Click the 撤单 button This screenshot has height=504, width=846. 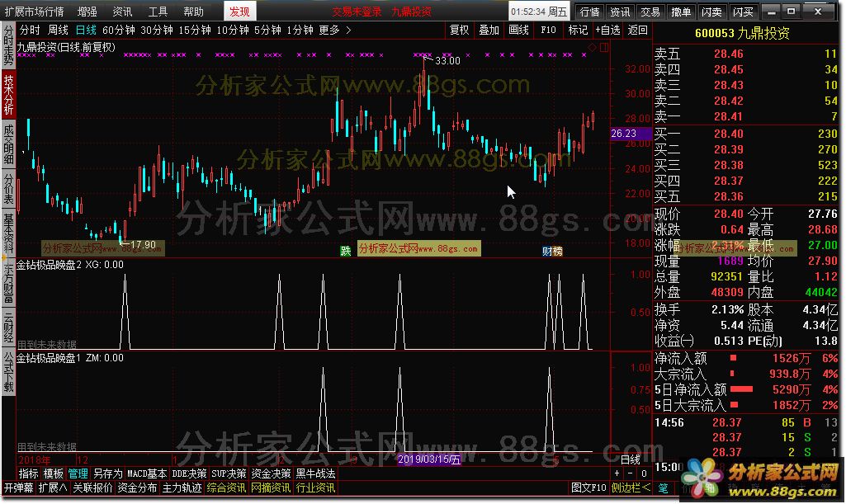681,12
